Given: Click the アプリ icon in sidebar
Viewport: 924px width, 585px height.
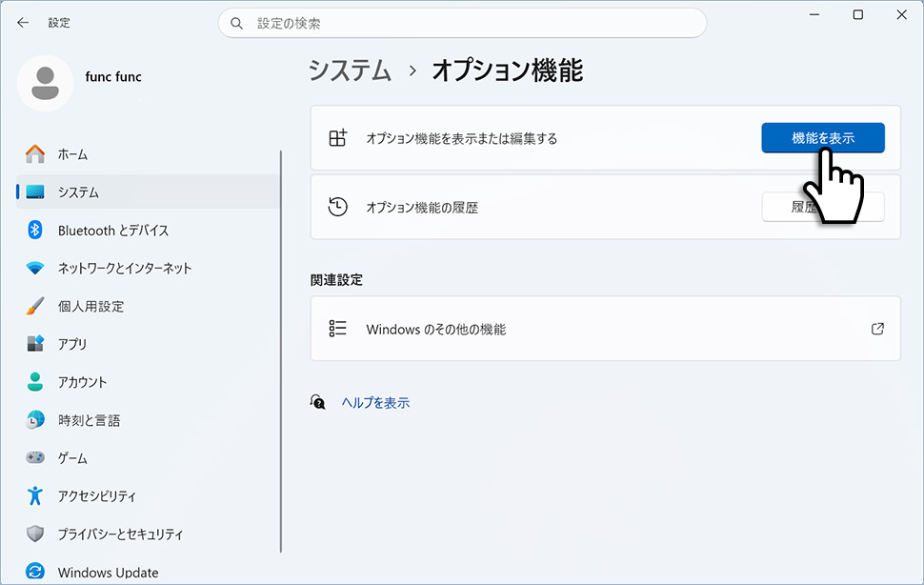Looking at the screenshot, I should (x=35, y=343).
